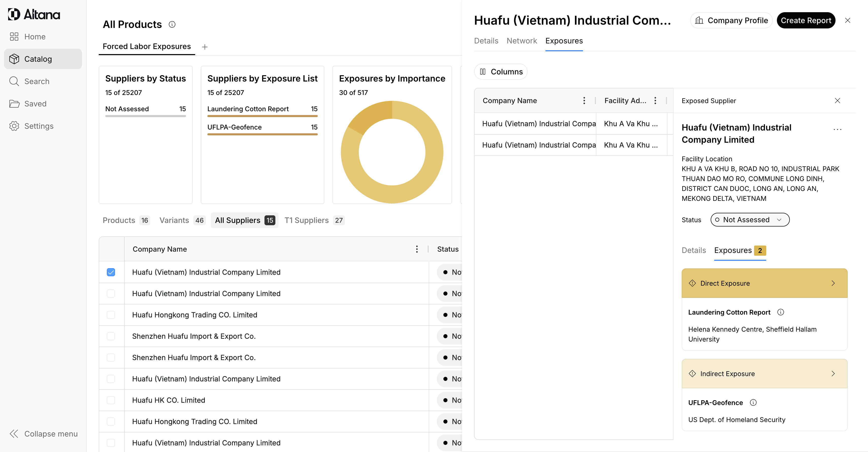
Task: Open Company Name column options menu
Action: click(x=417, y=249)
